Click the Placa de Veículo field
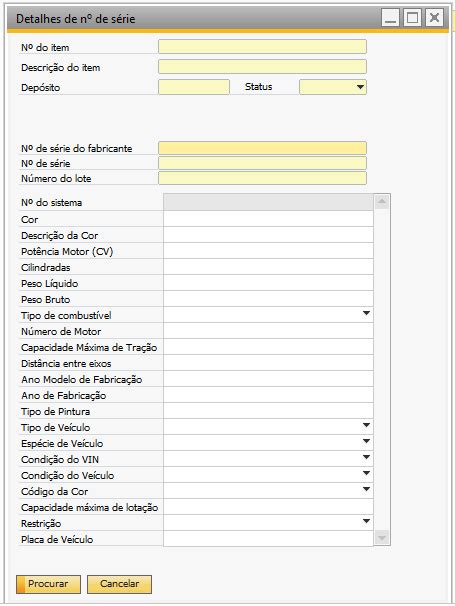This screenshot has width=455, height=606. click(x=268, y=539)
